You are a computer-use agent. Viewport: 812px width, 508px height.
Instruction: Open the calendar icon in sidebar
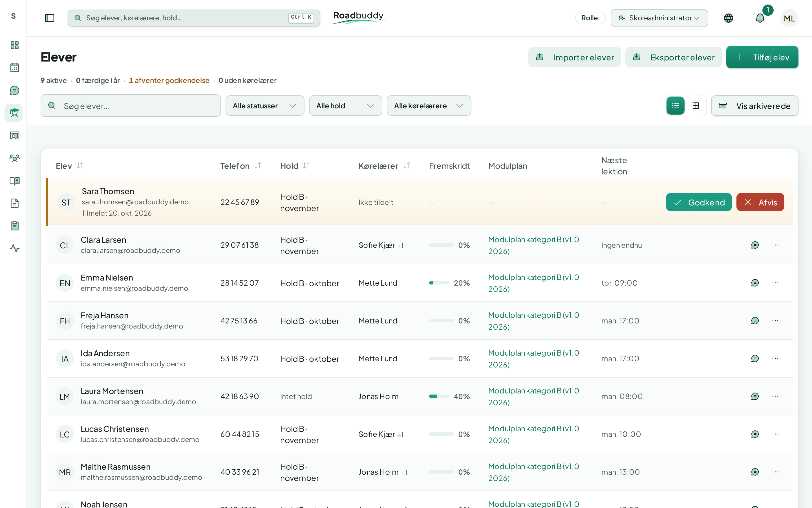point(14,67)
